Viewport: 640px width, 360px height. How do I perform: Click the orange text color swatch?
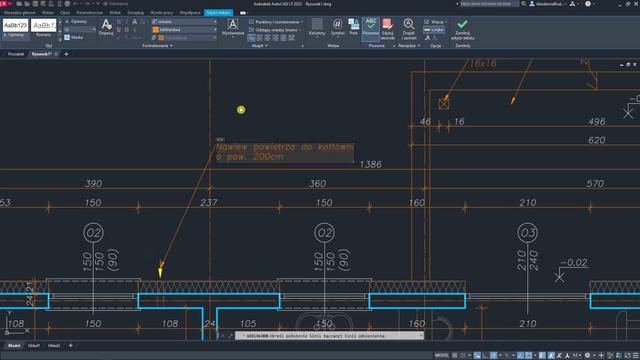tap(156, 30)
